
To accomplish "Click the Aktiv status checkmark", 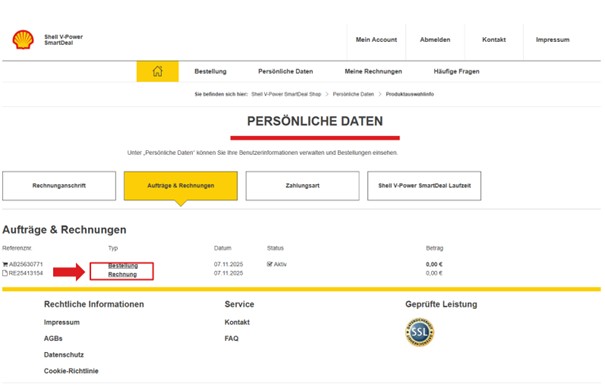I will [x=269, y=264].
